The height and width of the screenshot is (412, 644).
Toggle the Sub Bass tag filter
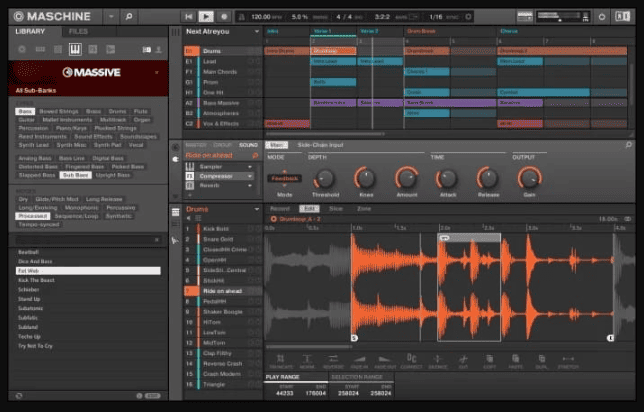(x=76, y=175)
